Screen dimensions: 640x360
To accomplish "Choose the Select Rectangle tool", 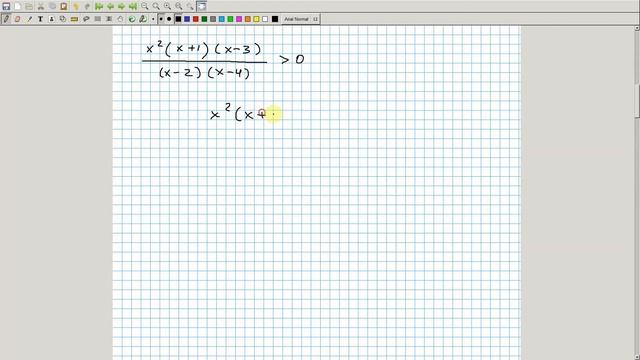I will click(98, 19).
